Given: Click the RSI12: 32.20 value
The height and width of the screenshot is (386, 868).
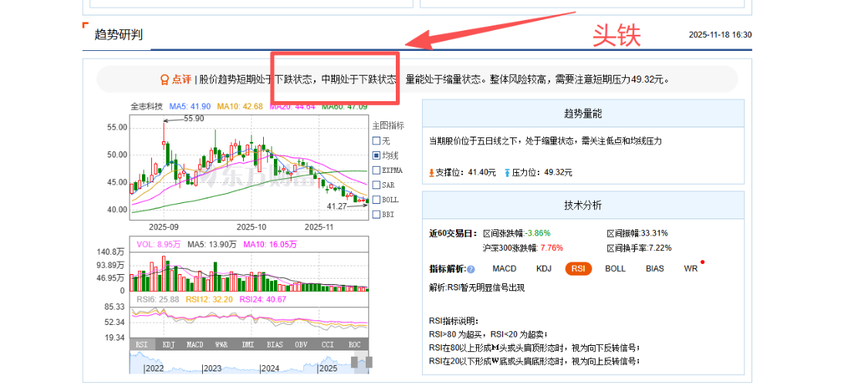Looking at the screenshot, I should [209, 300].
